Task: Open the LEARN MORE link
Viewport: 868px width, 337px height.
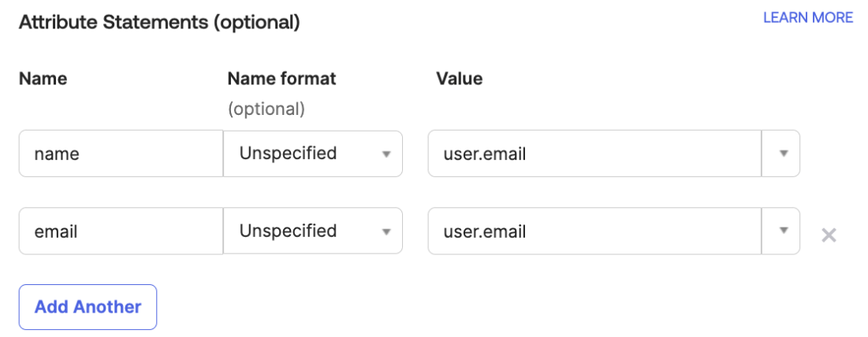Action: (807, 17)
